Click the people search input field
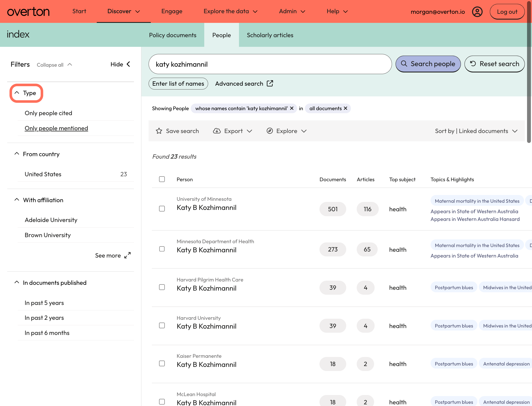This screenshot has height=406, width=532. pyautogui.click(x=270, y=64)
